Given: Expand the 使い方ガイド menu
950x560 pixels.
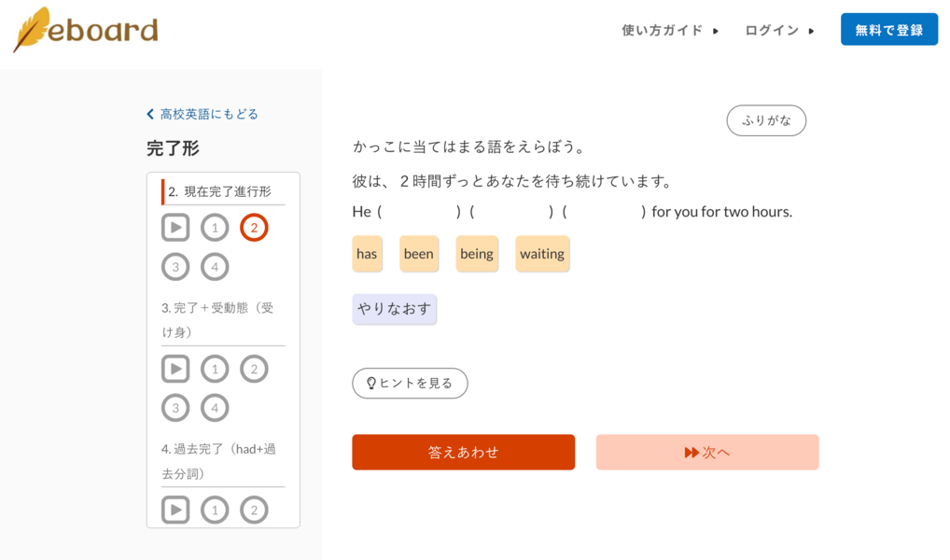Looking at the screenshot, I should pyautogui.click(x=669, y=30).
